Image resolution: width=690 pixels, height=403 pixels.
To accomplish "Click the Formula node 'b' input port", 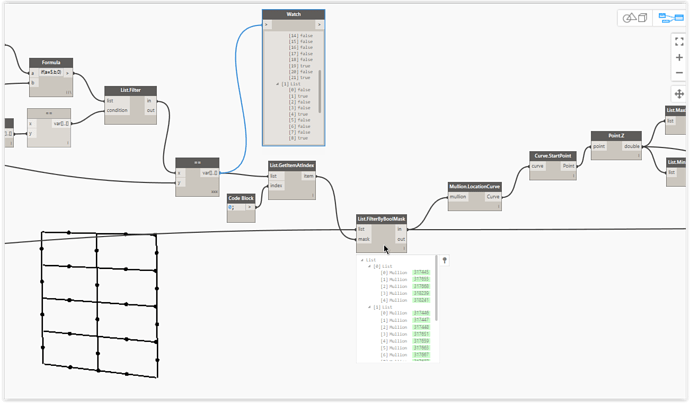I will [33, 83].
